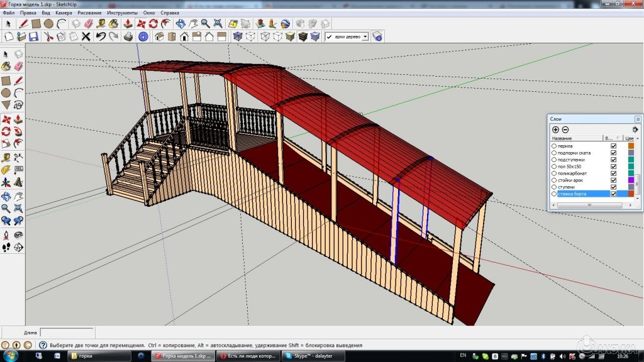This screenshot has width=644, height=362.
Task: Open the Windows language indicator EN menu
Action: pyautogui.click(x=464, y=356)
